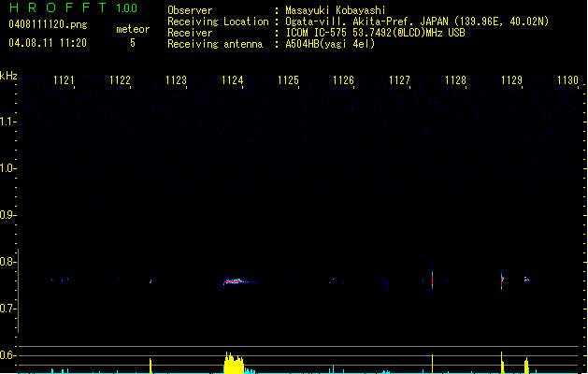
Task: Click the 1124 time axis marker
Action: tap(232, 80)
